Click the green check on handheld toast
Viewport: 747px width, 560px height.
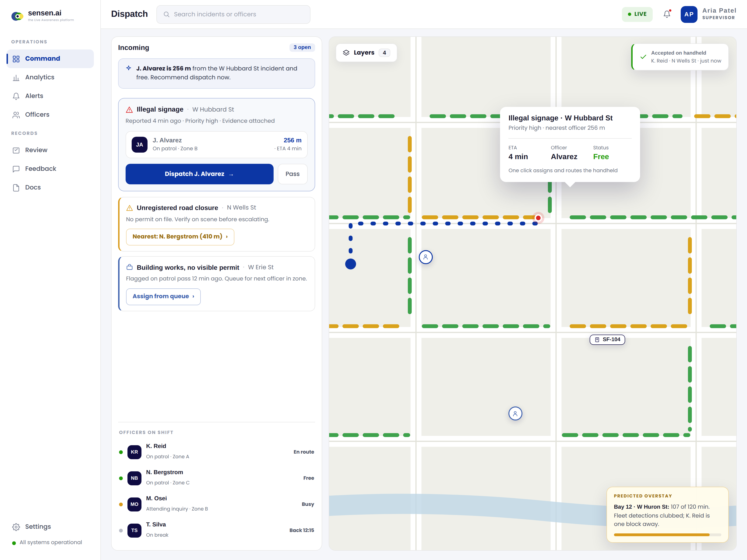click(643, 57)
